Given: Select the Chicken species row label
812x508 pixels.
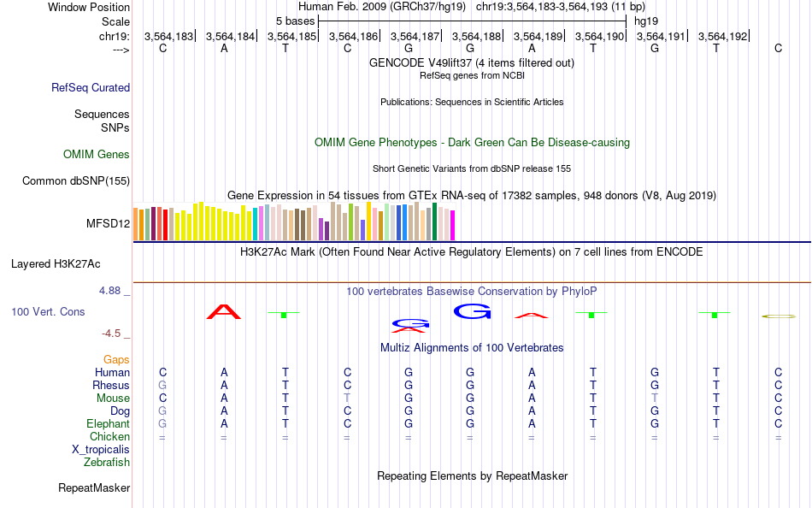Looking at the screenshot, I should [109, 436].
